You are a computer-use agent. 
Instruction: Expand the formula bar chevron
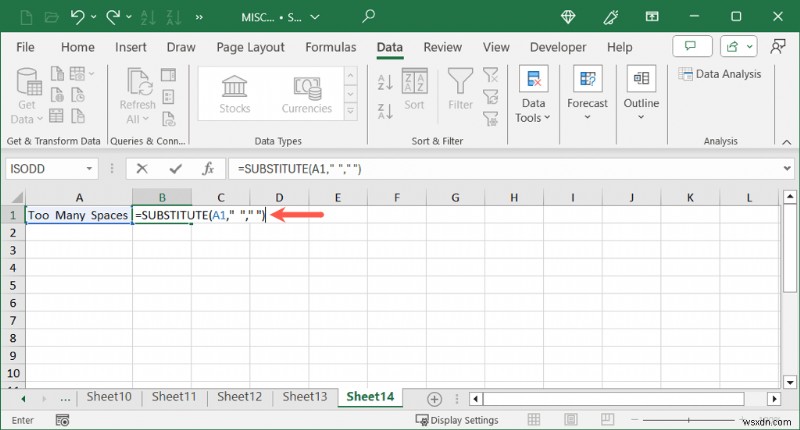point(787,168)
